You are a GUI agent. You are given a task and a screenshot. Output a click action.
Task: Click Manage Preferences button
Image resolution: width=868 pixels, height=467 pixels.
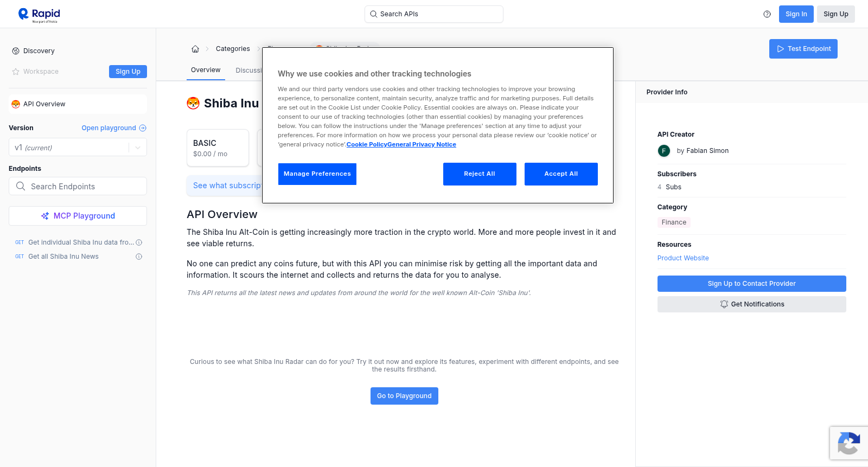(x=317, y=174)
